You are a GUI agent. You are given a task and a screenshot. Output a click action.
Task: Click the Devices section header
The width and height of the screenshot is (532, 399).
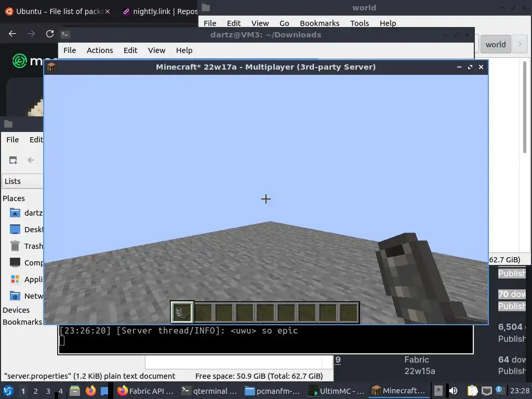tap(16, 310)
